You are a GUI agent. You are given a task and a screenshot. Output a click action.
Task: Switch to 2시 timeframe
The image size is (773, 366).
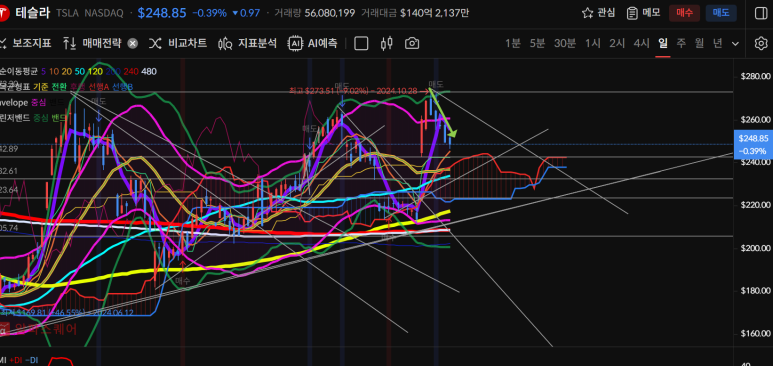point(617,43)
